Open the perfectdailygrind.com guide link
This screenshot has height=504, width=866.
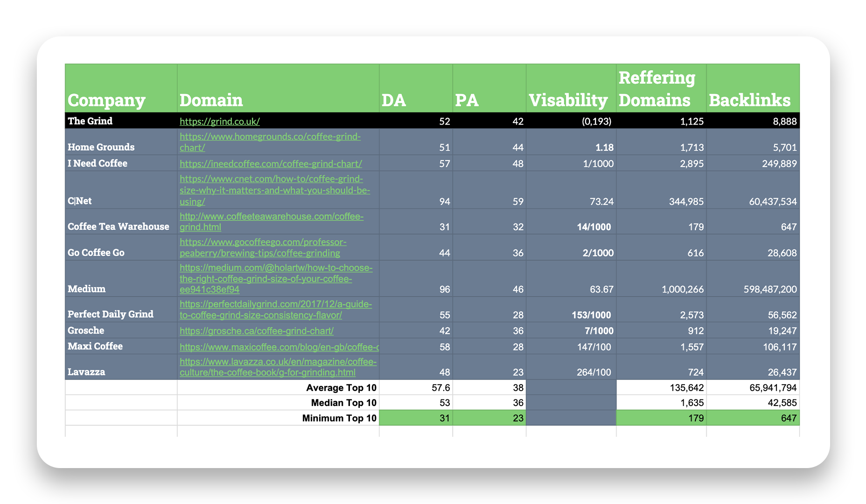[276, 309]
